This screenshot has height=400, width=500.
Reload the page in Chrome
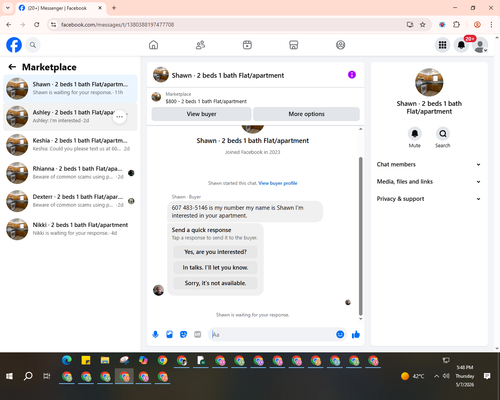click(x=37, y=25)
